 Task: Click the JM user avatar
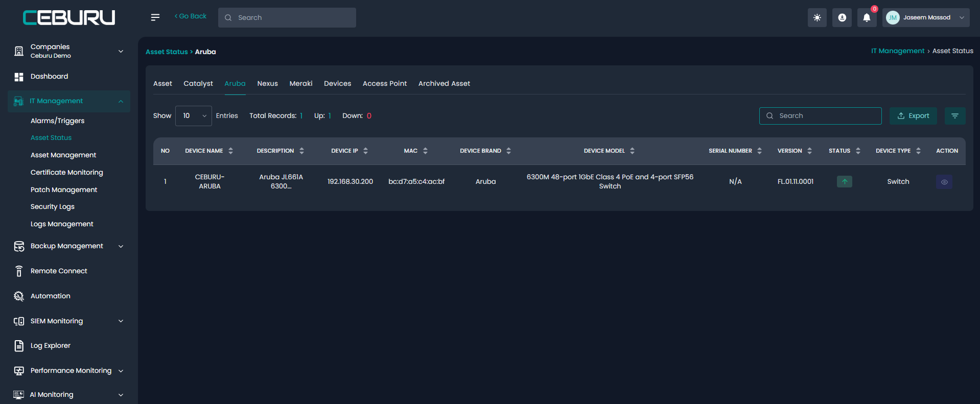click(893, 17)
